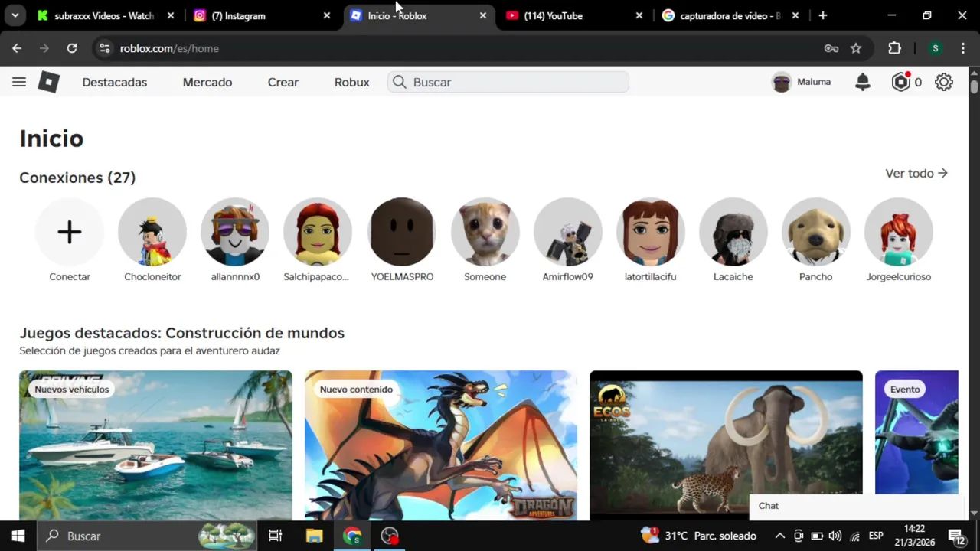Open allannnnx0's avatar
Viewport: 980px width, 551px height.
pos(235,232)
